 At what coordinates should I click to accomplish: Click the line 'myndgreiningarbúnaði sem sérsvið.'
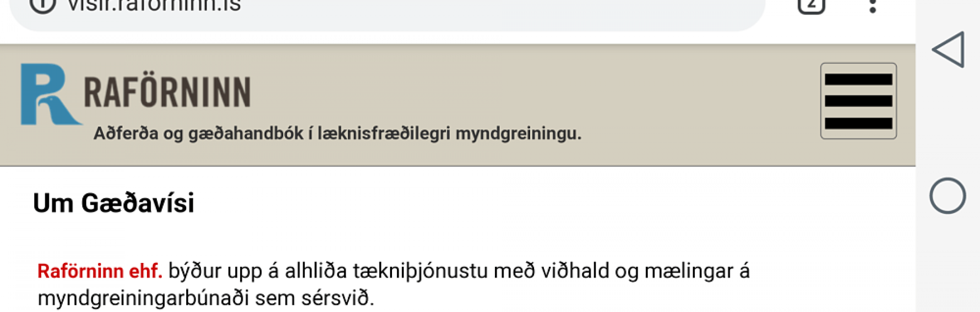click(205, 298)
